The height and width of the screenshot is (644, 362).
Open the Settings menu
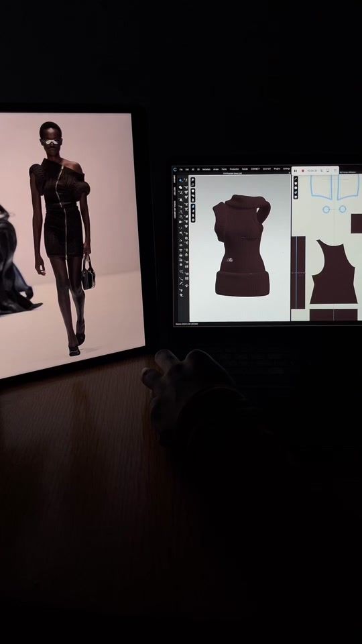tap(286, 169)
